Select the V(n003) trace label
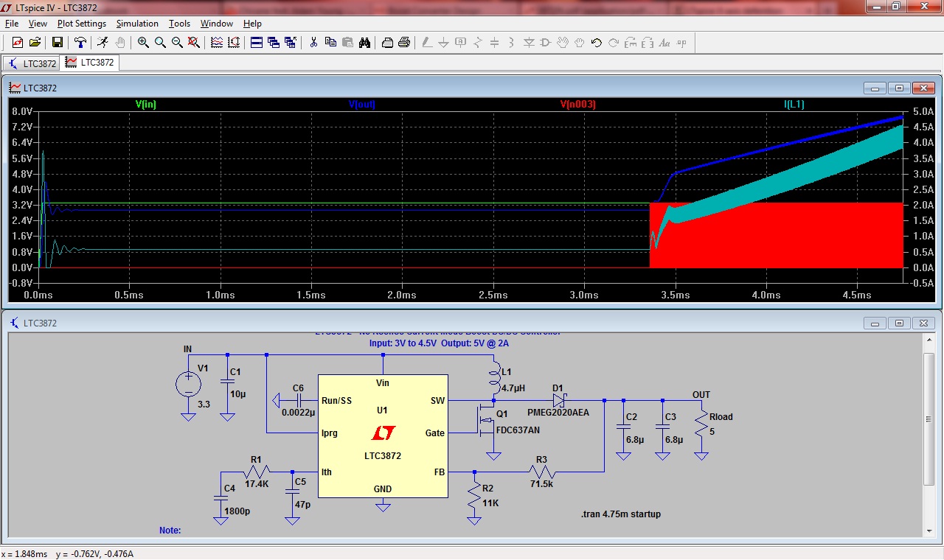 (x=577, y=105)
